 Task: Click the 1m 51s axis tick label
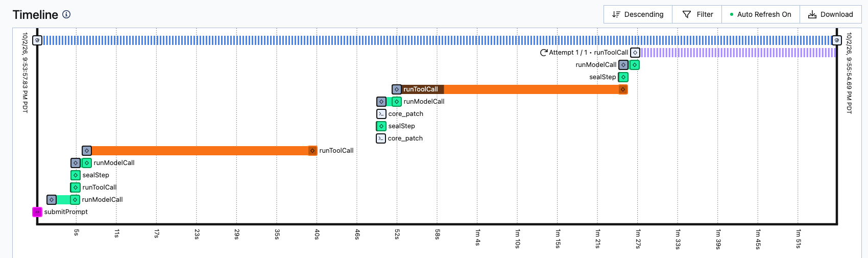click(798, 239)
